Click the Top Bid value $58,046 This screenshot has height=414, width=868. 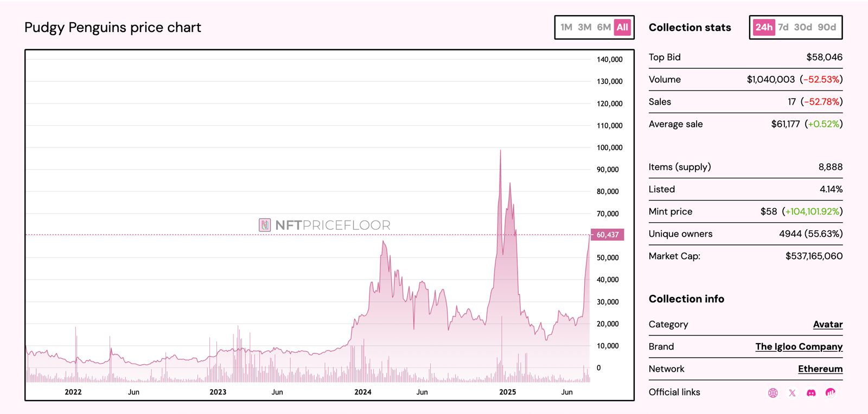coord(825,57)
